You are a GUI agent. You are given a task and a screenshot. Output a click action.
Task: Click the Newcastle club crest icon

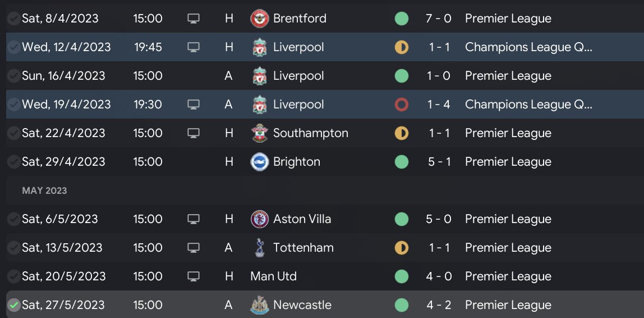[259, 305]
